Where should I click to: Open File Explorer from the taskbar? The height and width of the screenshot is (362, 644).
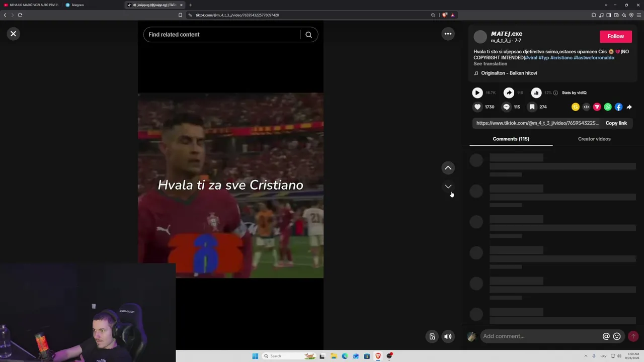coord(334,356)
